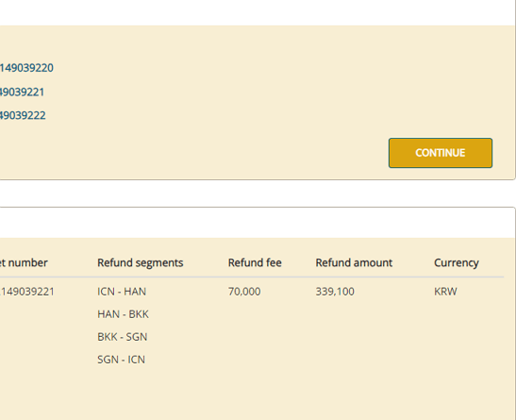
Task: Click the 339,100 refund amount value
Action: pos(335,292)
